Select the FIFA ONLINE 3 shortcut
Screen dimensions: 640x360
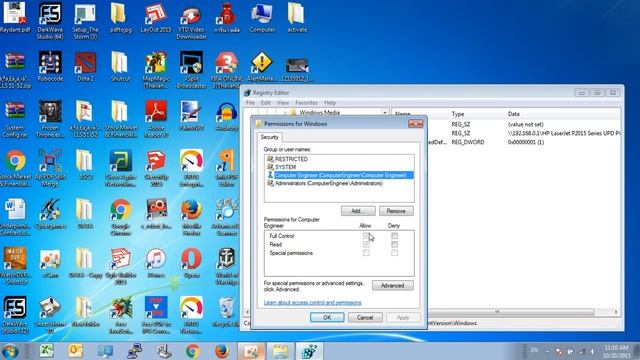tap(227, 69)
